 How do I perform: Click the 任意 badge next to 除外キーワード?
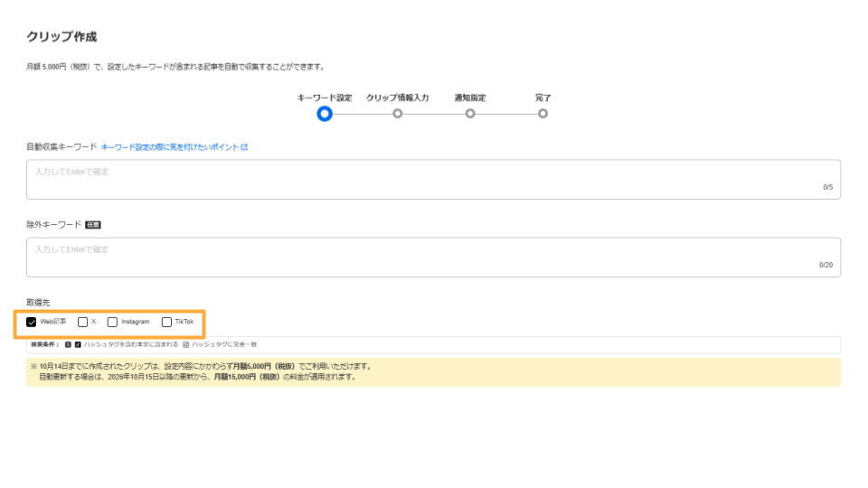point(93,225)
